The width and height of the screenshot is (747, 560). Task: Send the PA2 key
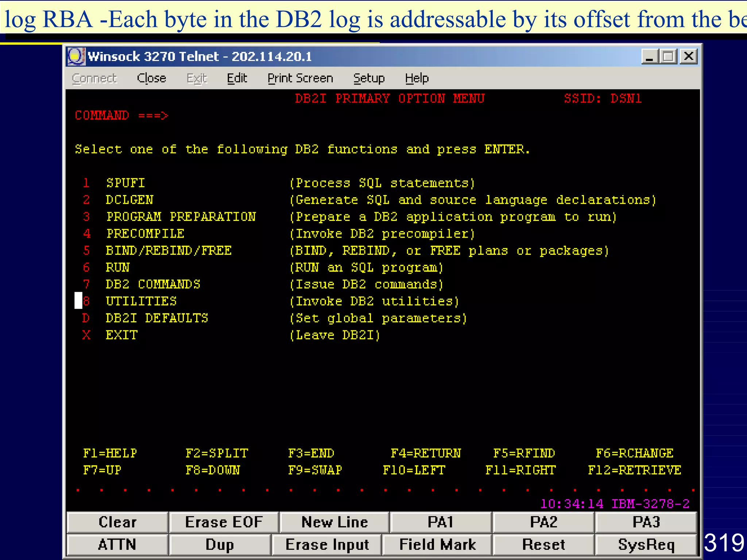pos(543,522)
